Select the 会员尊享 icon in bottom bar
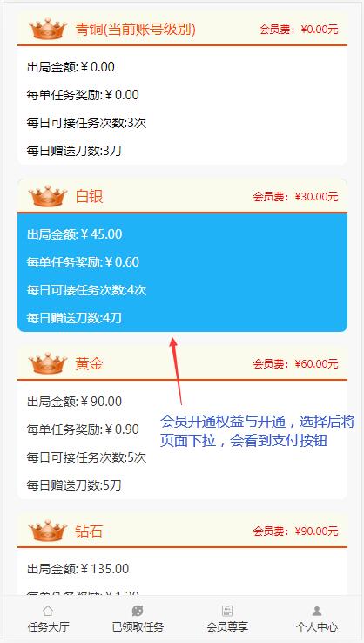364x643 pixels. click(227, 611)
